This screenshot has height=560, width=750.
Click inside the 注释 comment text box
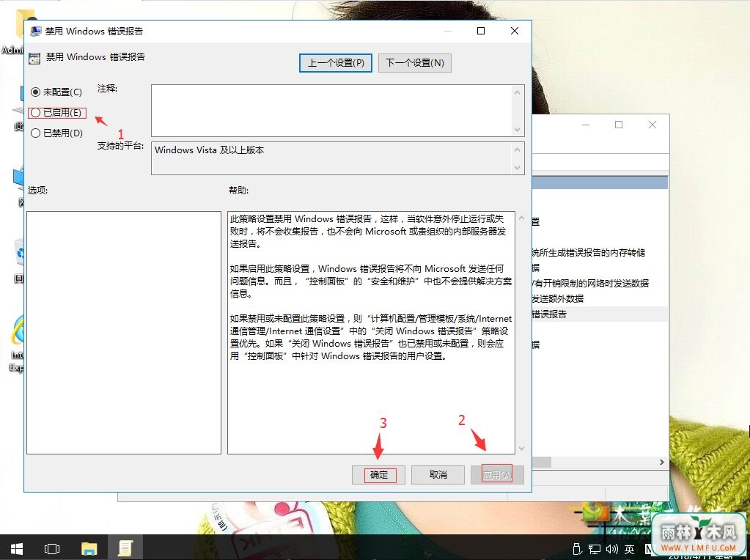coord(331,111)
